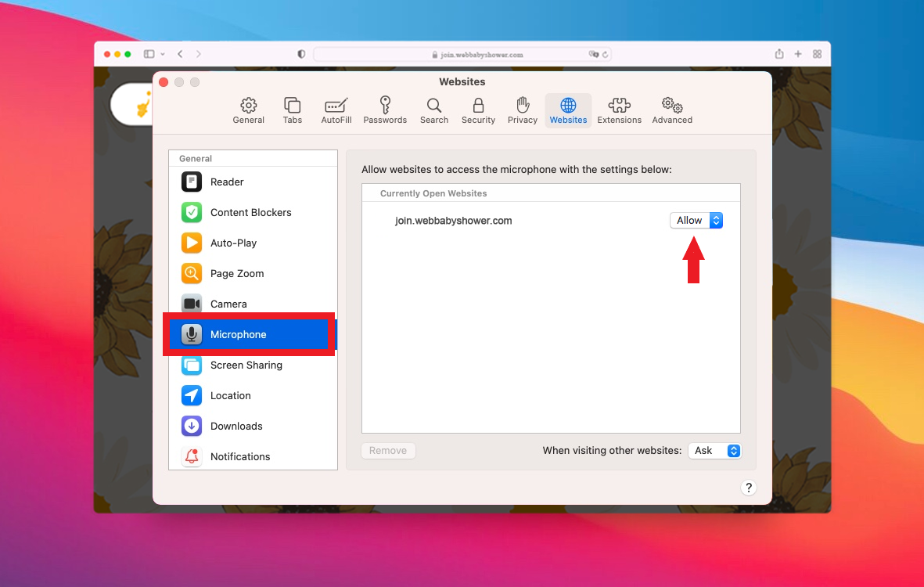
Task: Show the Safari tab overview
Action: (818, 54)
